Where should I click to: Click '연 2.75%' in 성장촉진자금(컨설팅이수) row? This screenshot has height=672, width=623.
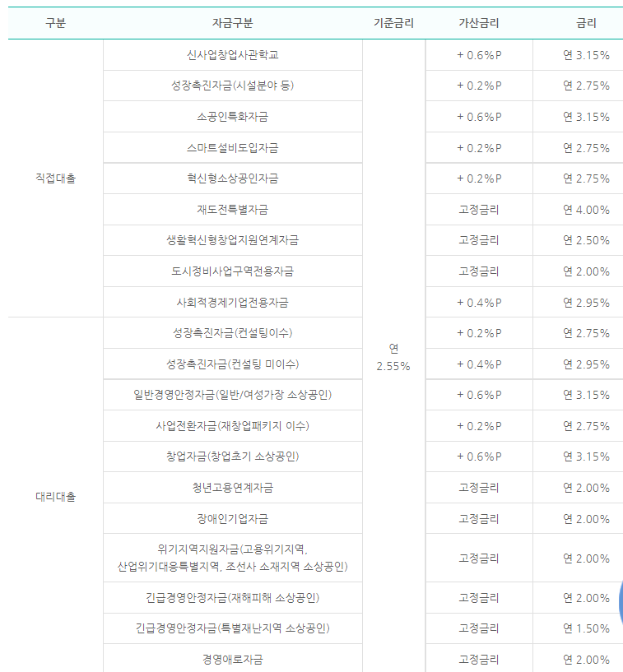(x=586, y=333)
